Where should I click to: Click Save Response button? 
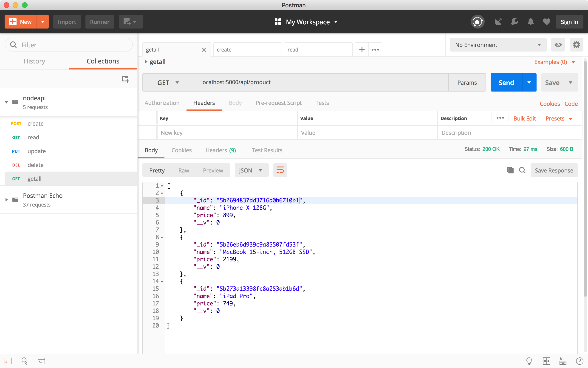click(554, 170)
